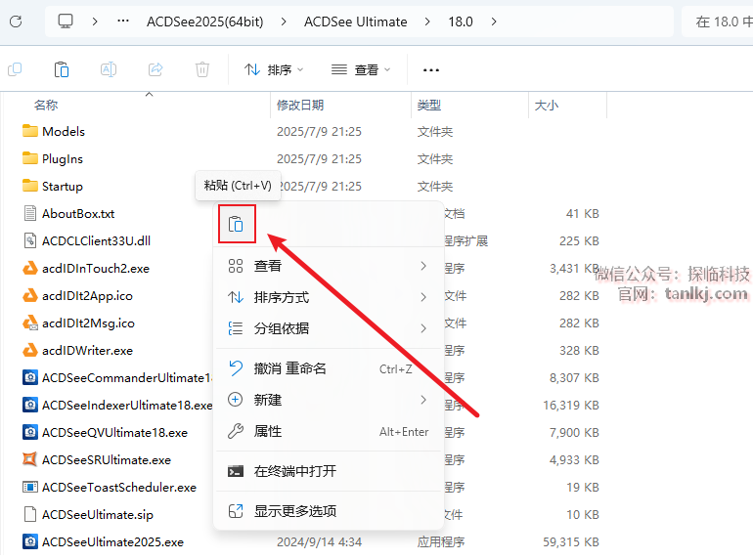Choose 属性 in context menu
Screen dimensions: 753x560
click(x=329, y=431)
